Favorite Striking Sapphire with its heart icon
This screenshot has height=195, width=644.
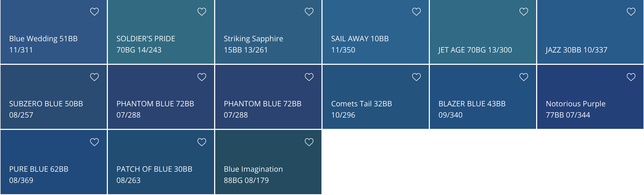(x=309, y=12)
